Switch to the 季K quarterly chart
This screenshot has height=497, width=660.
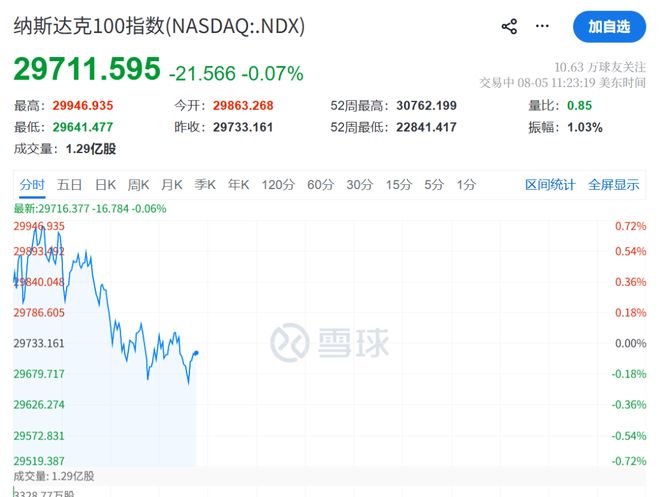205,185
